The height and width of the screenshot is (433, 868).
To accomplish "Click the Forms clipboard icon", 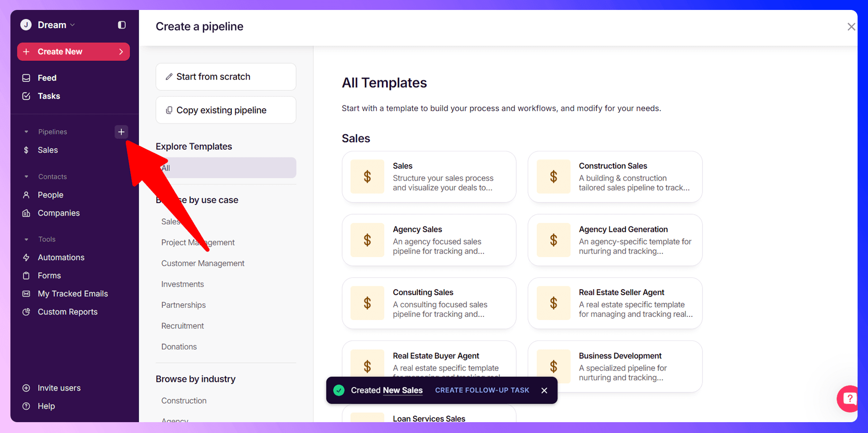I will point(26,275).
